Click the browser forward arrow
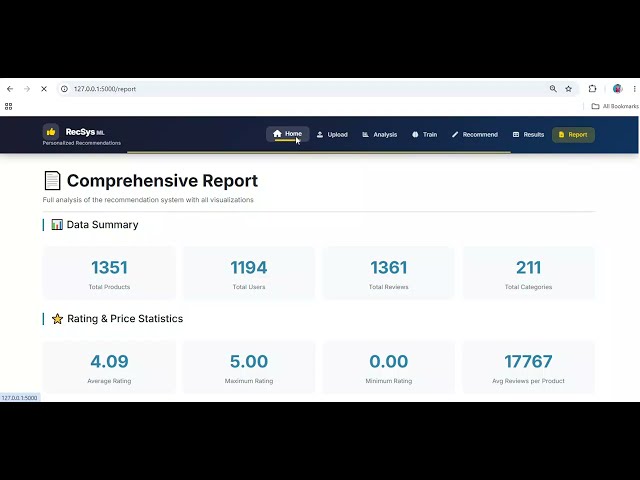 tap(27, 89)
